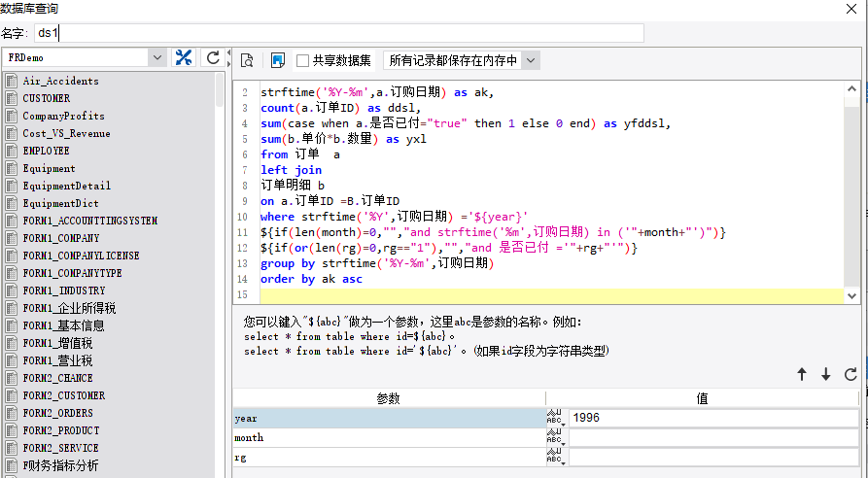Viewport: 868px width, 478px height.
Task: Move parameter up with the up arrow
Action: point(802,375)
